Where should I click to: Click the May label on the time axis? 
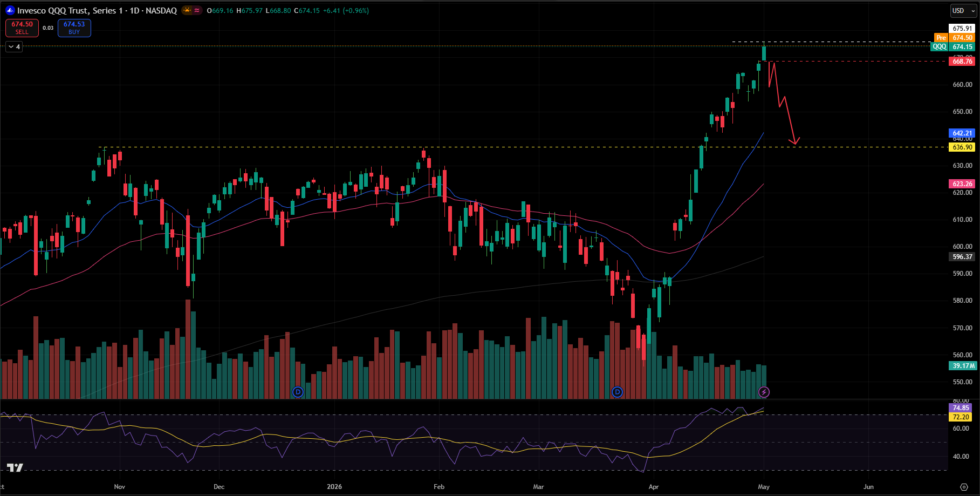(764, 487)
